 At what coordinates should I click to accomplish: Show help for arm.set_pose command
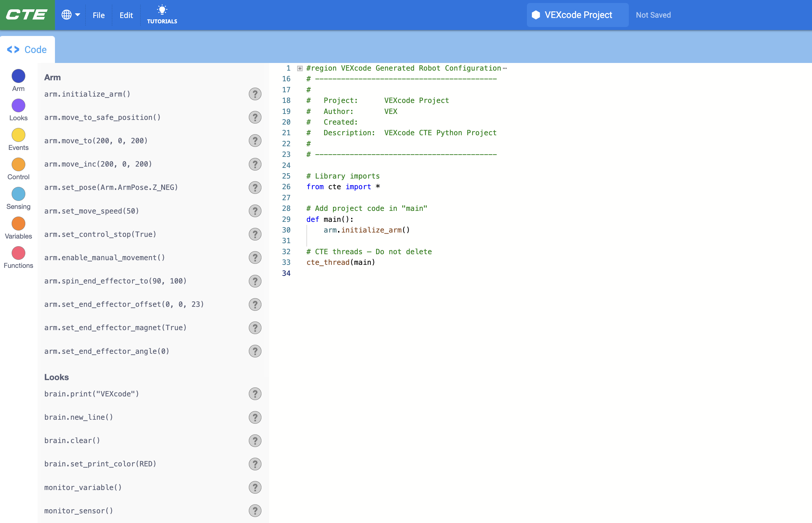click(x=254, y=188)
